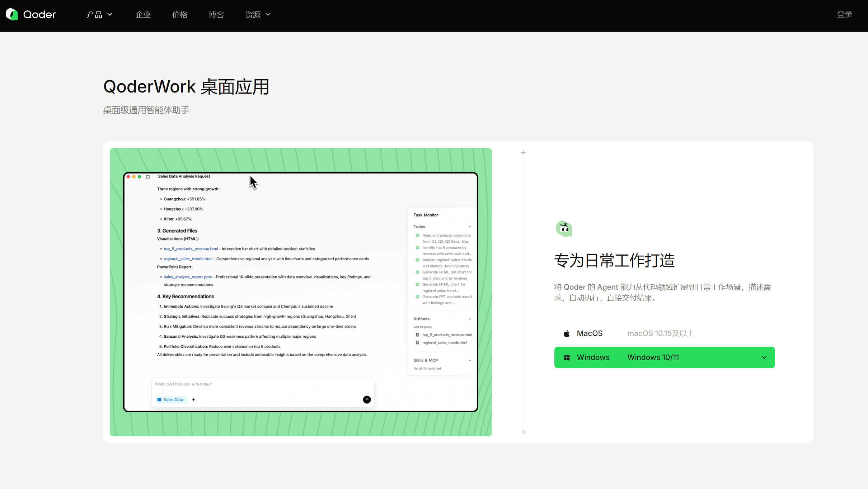
Task: Click the QoderWork mascot icon above the heading
Action: point(564,228)
